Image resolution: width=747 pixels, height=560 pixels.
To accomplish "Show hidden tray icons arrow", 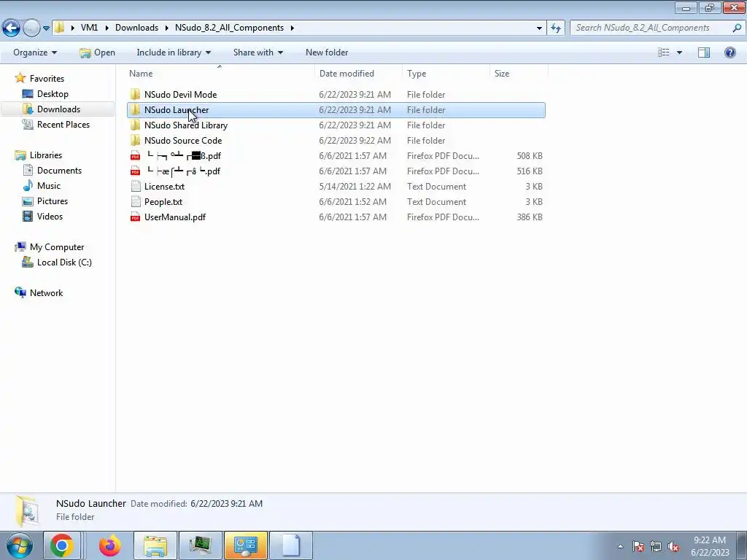I will 620,546.
